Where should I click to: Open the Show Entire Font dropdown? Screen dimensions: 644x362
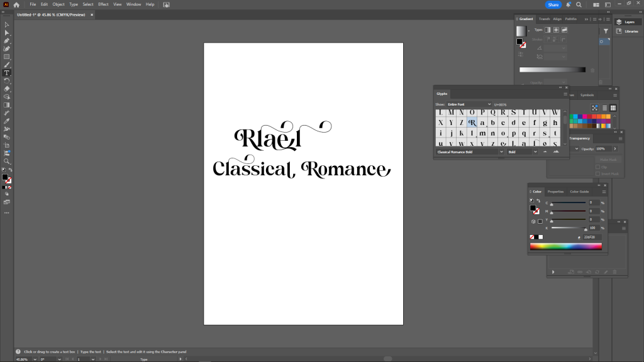(469, 104)
